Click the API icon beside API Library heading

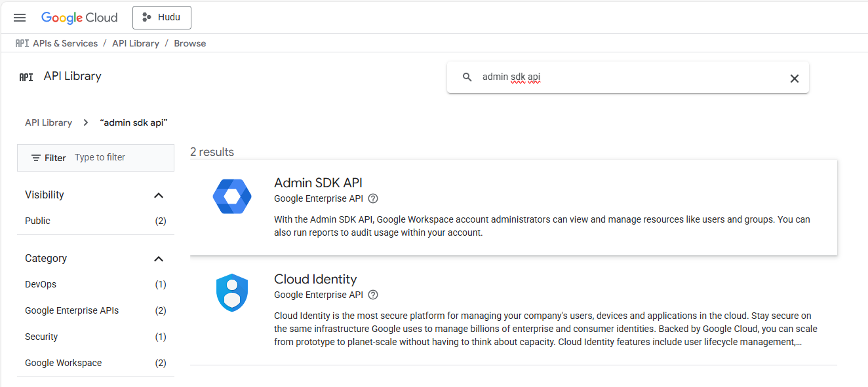tap(26, 77)
